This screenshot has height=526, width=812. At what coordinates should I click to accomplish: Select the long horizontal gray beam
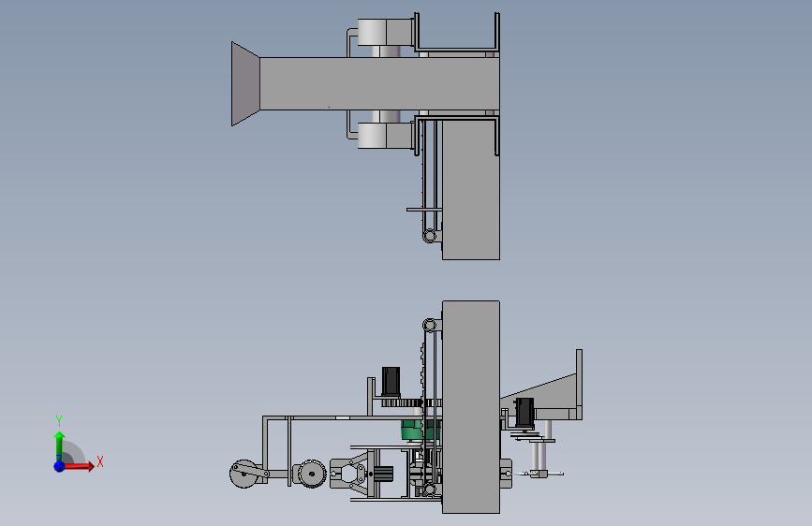point(379,84)
